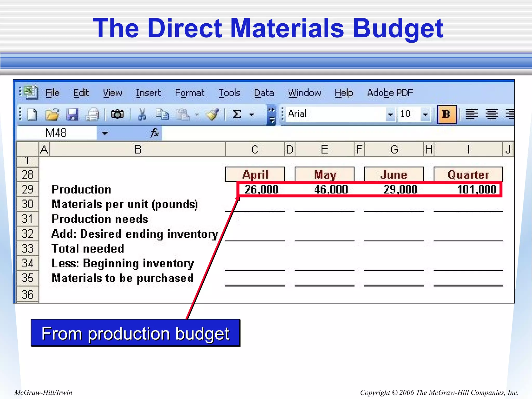The height and width of the screenshot is (399, 532).
Task: Paste from clipboard icon
Action: click(x=183, y=114)
